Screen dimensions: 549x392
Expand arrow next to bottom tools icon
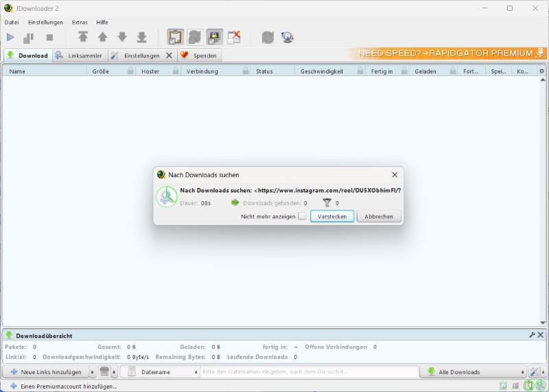coord(544,371)
